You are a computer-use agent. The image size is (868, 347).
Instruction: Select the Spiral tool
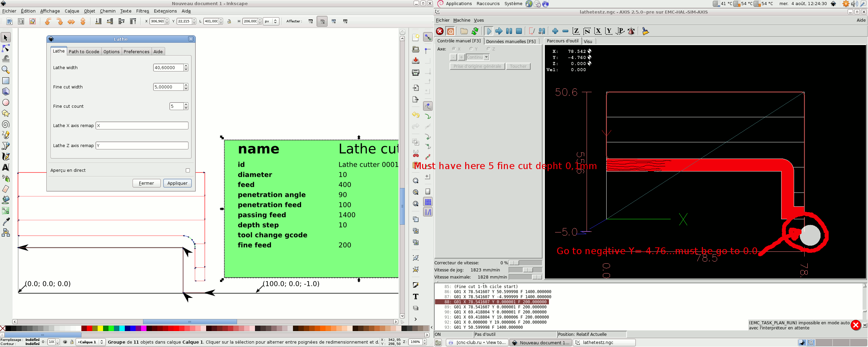[x=6, y=124]
